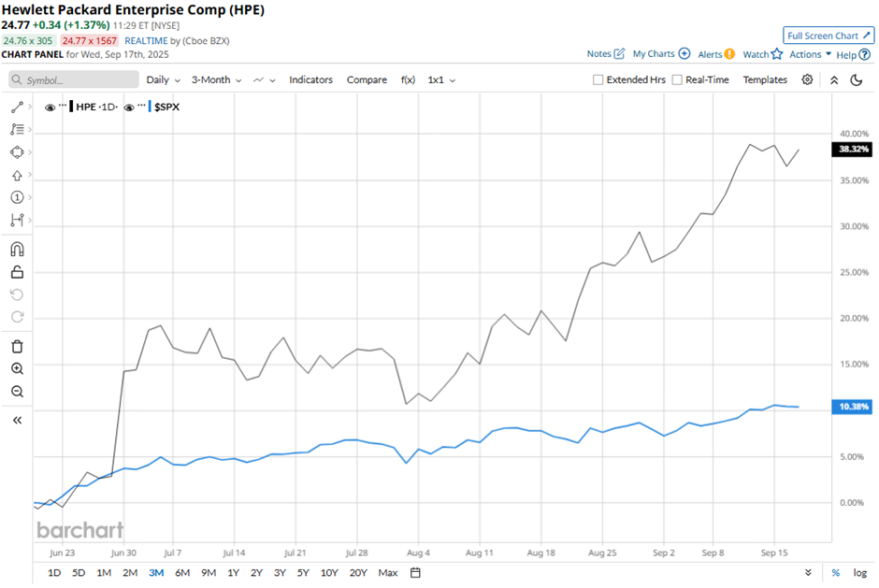879x588 pixels.
Task: Expand bottom panel double chevron
Action: pos(808,573)
